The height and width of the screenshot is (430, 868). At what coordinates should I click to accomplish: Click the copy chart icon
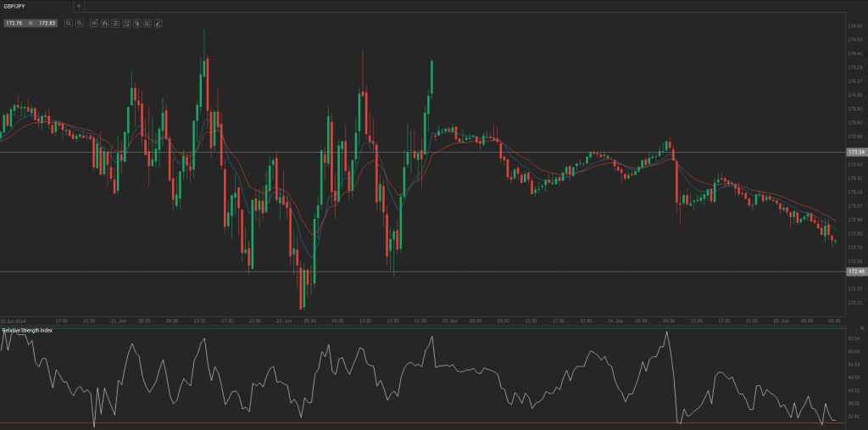136,23
